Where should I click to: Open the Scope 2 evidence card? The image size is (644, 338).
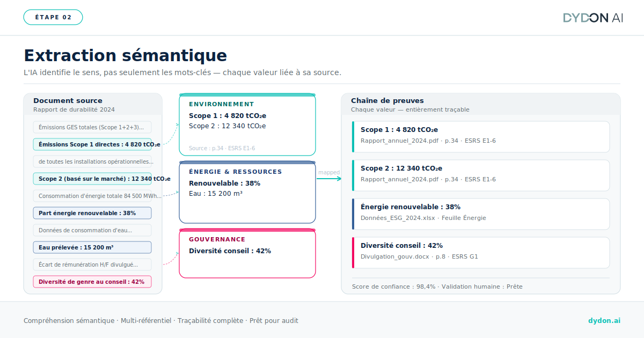481,175
